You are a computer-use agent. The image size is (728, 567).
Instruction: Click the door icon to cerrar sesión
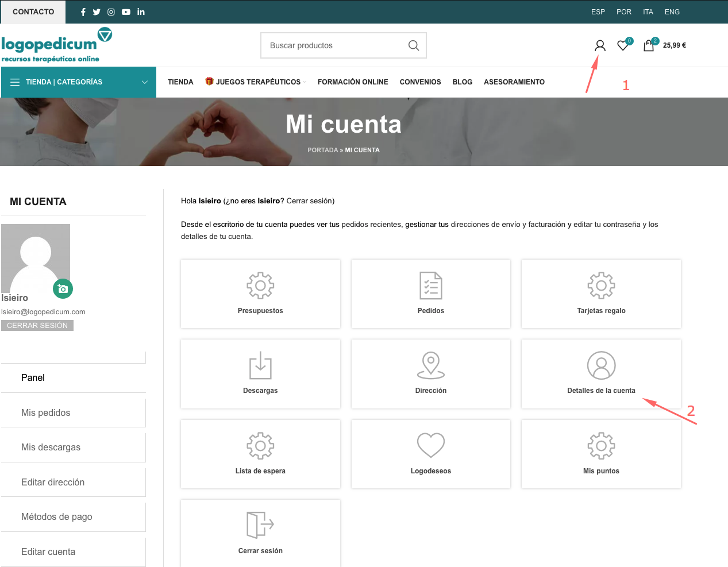[260, 523]
